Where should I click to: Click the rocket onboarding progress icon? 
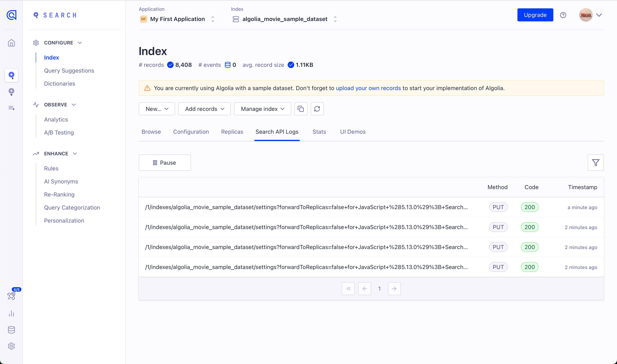(x=11, y=296)
